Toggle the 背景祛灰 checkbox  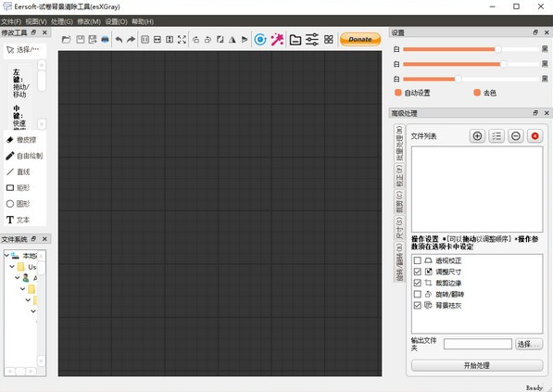pyautogui.click(x=417, y=305)
